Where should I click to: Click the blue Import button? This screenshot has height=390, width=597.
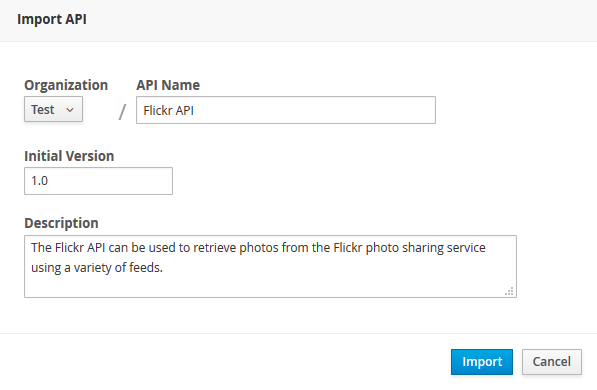482,362
